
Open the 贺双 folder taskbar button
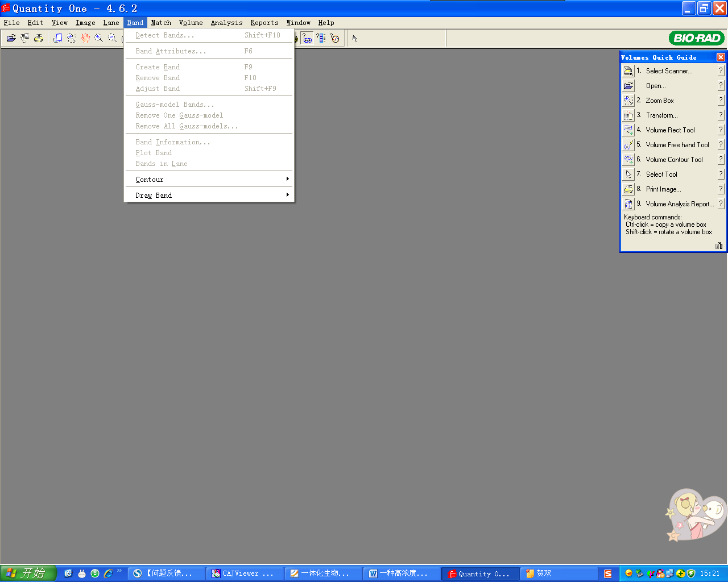559,573
